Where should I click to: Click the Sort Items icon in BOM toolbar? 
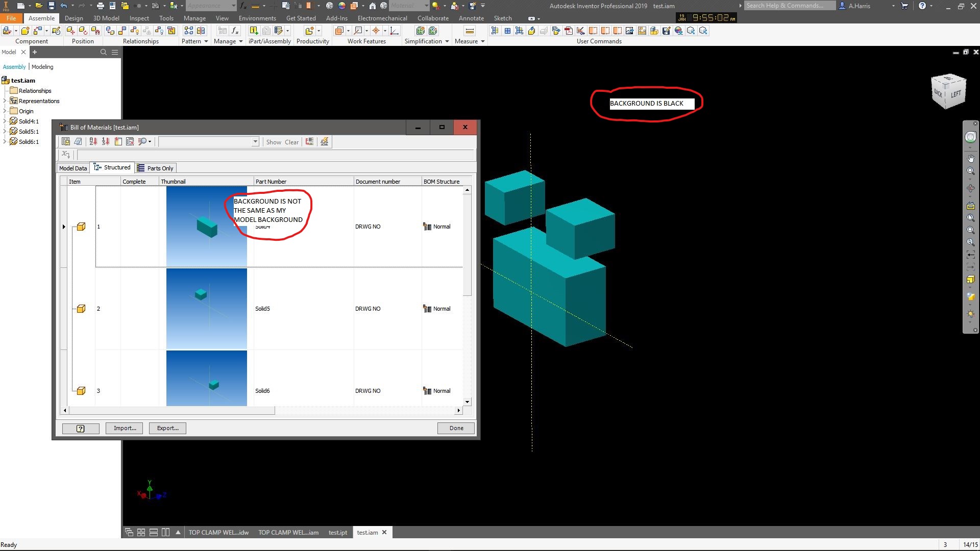point(93,142)
